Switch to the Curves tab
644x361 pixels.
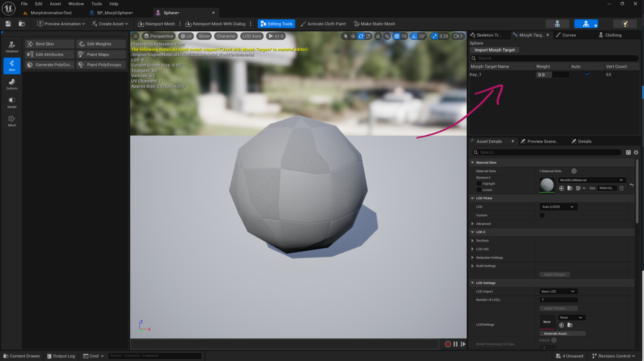coord(569,35)
